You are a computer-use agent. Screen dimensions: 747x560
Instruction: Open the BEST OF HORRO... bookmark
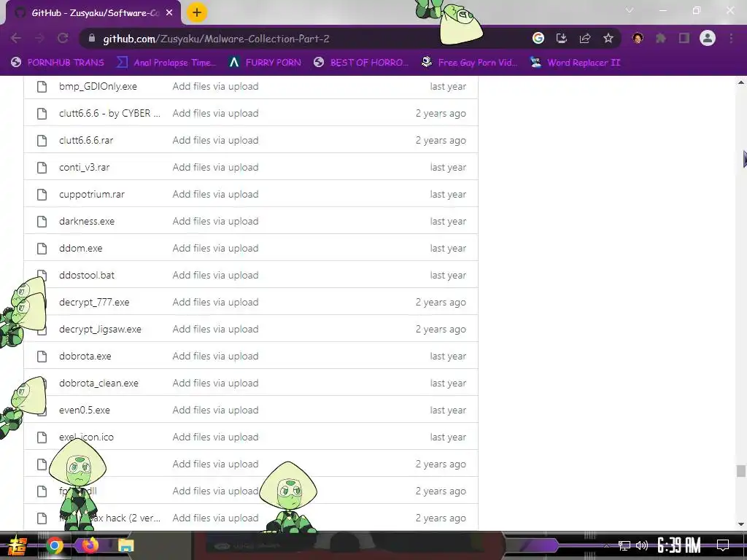[x=362, y=63]
